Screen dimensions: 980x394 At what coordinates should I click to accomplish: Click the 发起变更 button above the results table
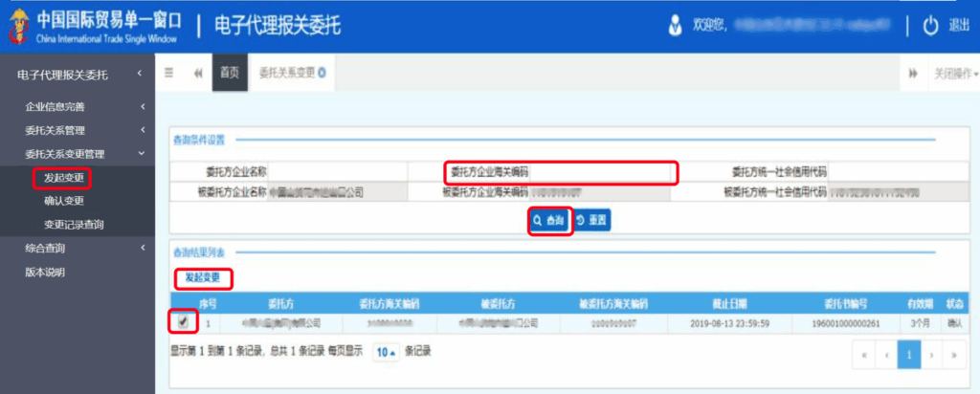(203, 278)
